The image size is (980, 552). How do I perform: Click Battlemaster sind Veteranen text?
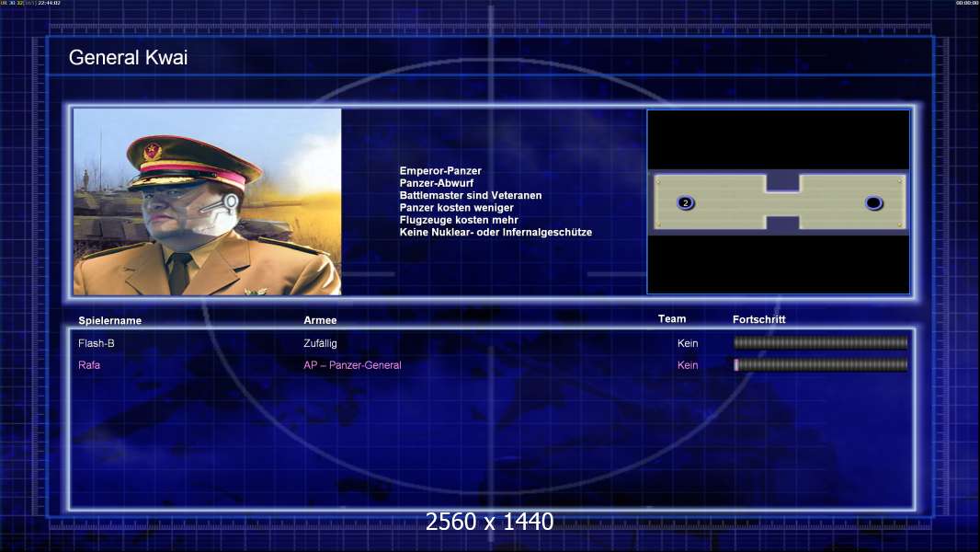(x=471, y=195)
